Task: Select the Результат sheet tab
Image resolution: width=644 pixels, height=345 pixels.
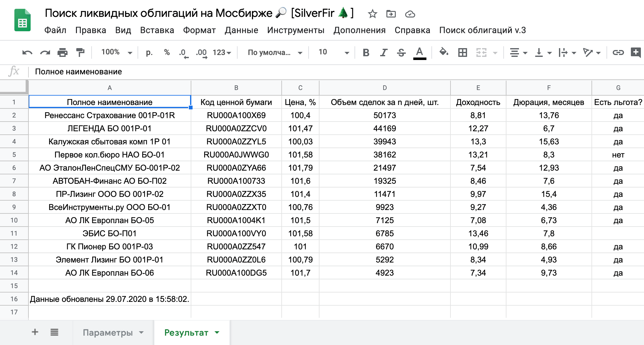Action: 186,332
